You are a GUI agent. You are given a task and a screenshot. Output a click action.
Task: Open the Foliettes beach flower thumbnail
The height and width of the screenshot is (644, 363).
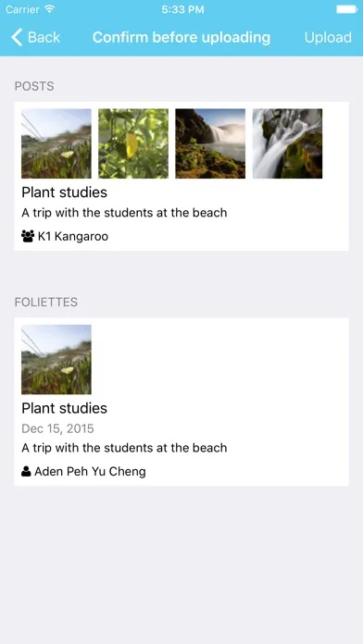[56, 359]
